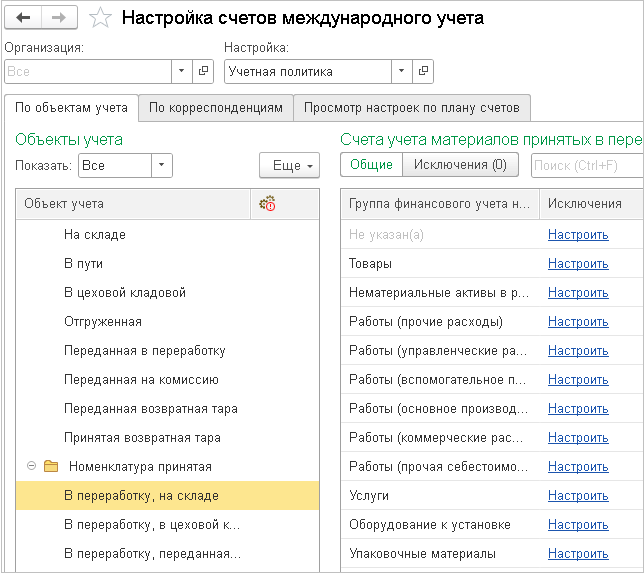Click Настроить link for Услуги row
This screenshot has width=644, height=573.
pyautogui.click(x=578, y=496)
